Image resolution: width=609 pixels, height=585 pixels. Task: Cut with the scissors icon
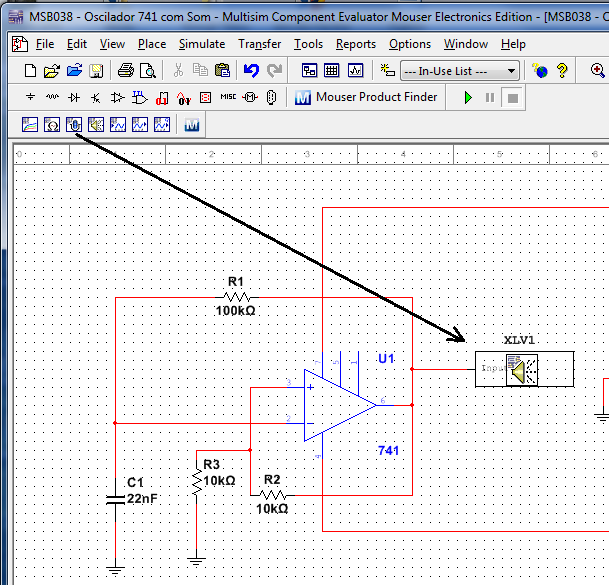click(178, 71)
